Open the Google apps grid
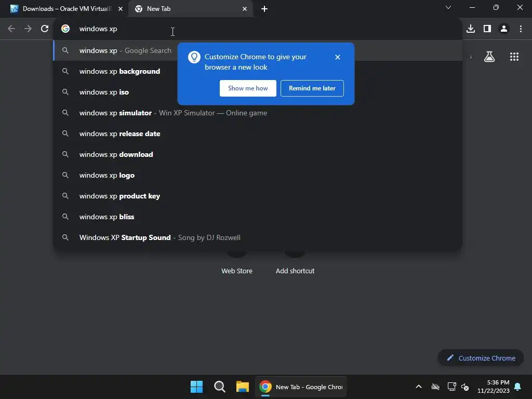532x399 pixels. pyautogui.click(x=514, y=57)
